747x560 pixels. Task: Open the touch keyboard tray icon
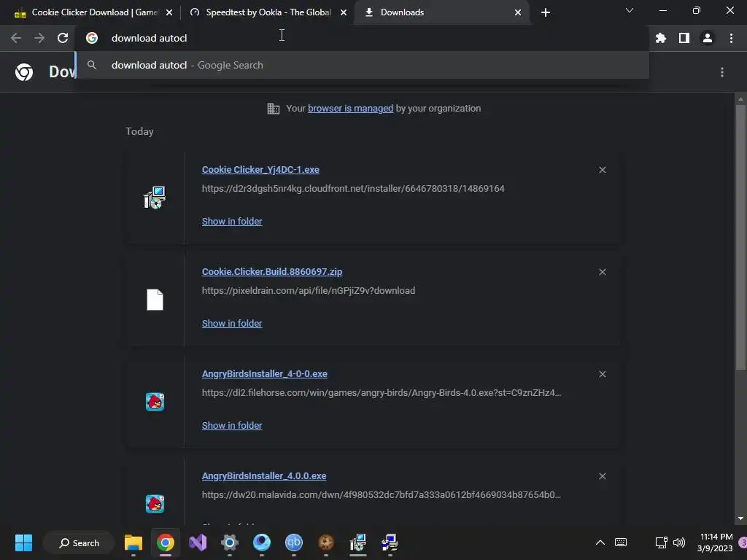pos(621,542)
